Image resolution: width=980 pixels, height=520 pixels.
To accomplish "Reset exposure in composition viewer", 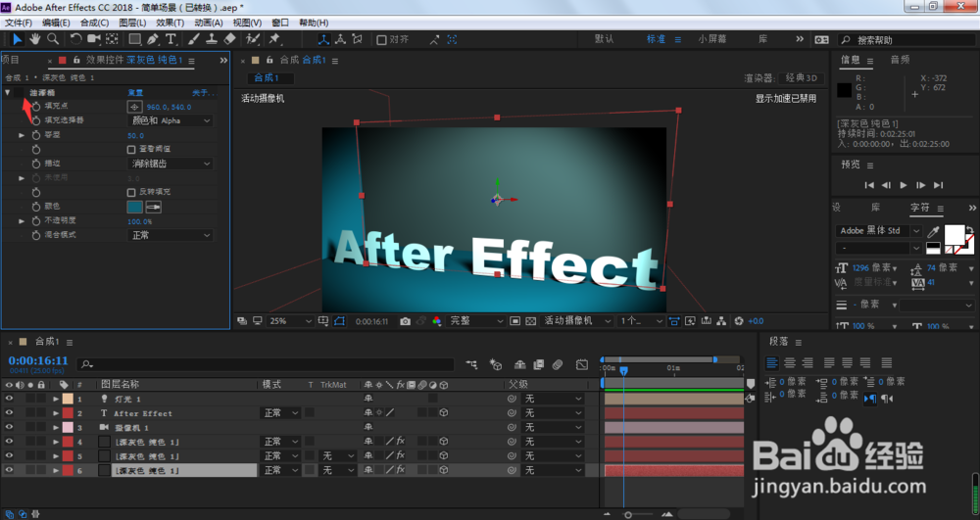I will click(739, 321).
